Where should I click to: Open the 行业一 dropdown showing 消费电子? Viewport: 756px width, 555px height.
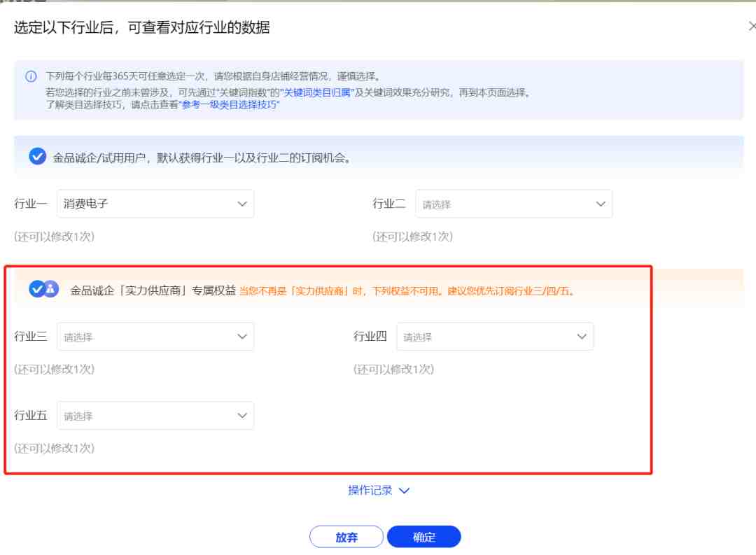155,204
